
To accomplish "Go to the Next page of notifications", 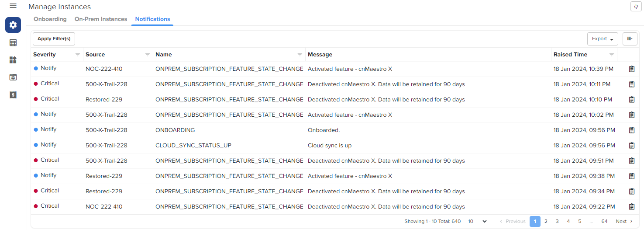I will [624, 222].
